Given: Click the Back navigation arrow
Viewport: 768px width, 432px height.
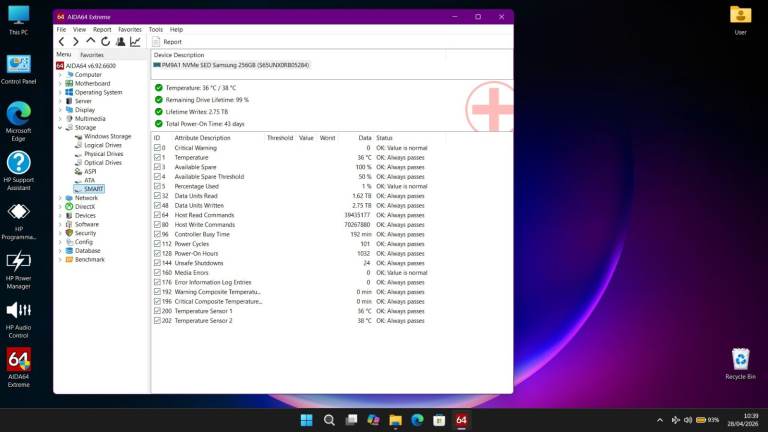Looking at the screenshot, I should [62, 42].
